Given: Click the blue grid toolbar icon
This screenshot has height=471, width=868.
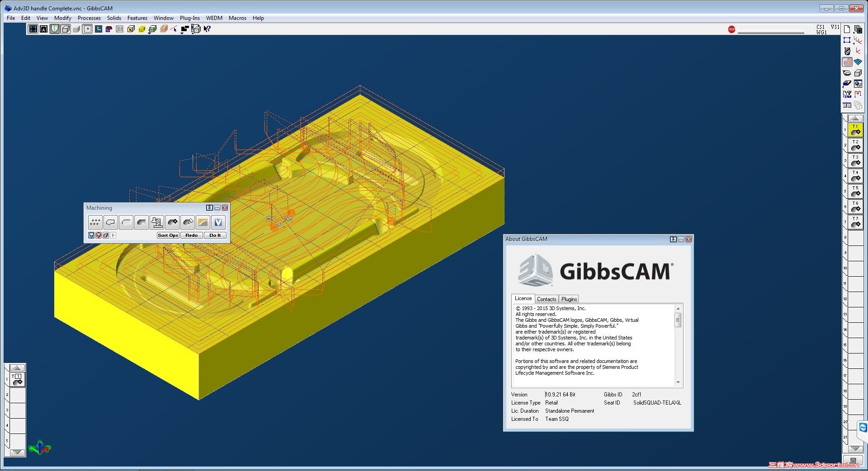Looking at the screenshot, I should (98, 29).
